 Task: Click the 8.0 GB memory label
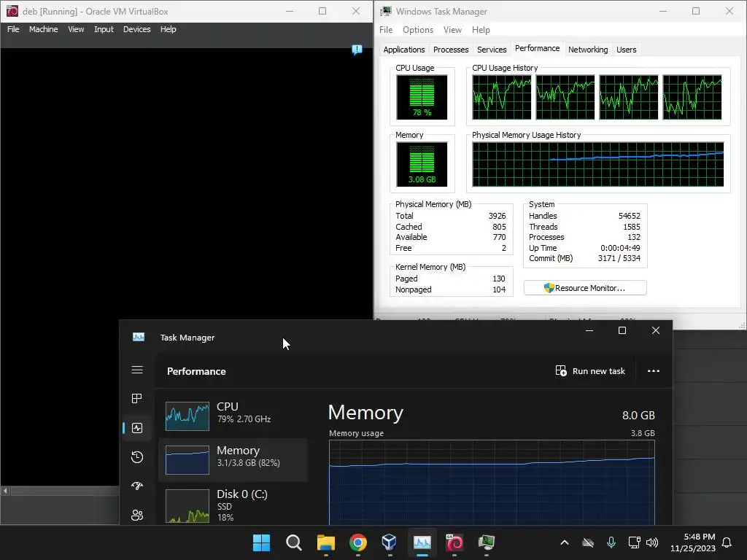(x=638, y=415)
